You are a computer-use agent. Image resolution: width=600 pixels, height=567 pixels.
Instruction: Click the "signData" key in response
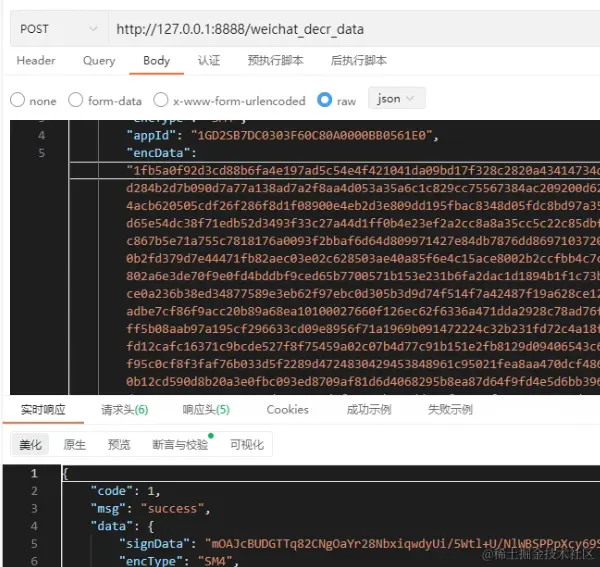[155, 544]
